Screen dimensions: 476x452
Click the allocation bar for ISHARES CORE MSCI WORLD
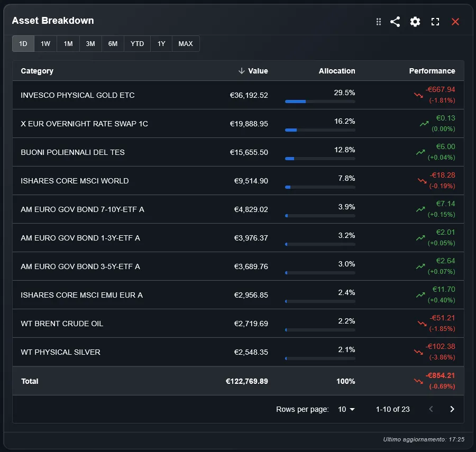point(319,187)
